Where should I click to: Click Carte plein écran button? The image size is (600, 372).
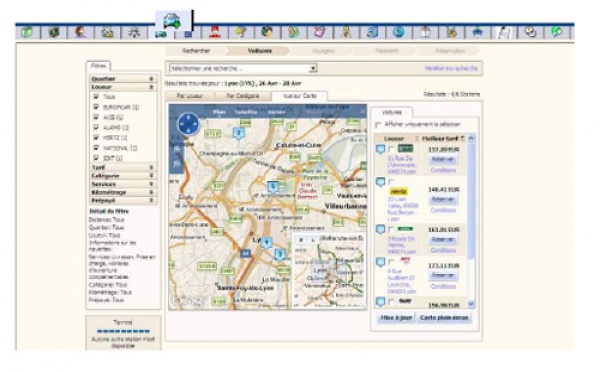444,318
